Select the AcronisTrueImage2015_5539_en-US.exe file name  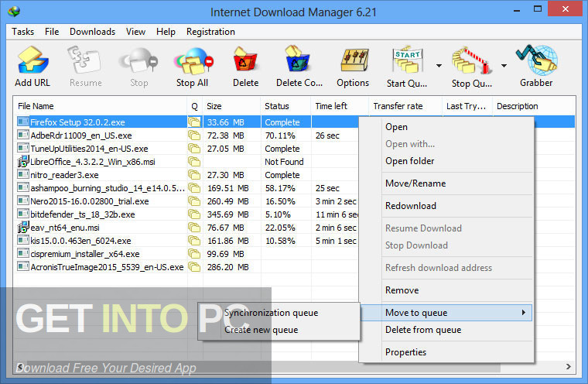pos(107,267)
